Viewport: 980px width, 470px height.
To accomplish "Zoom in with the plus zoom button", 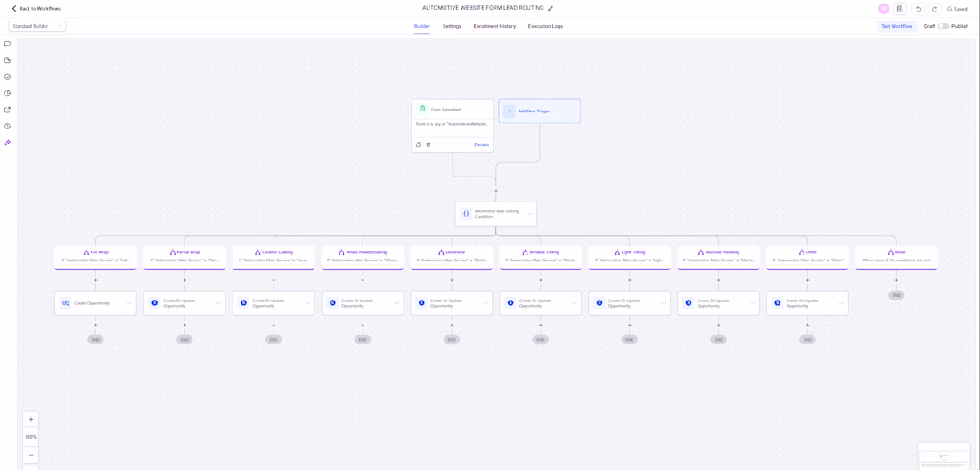I will pyautogui.click(x=30, y=419).
